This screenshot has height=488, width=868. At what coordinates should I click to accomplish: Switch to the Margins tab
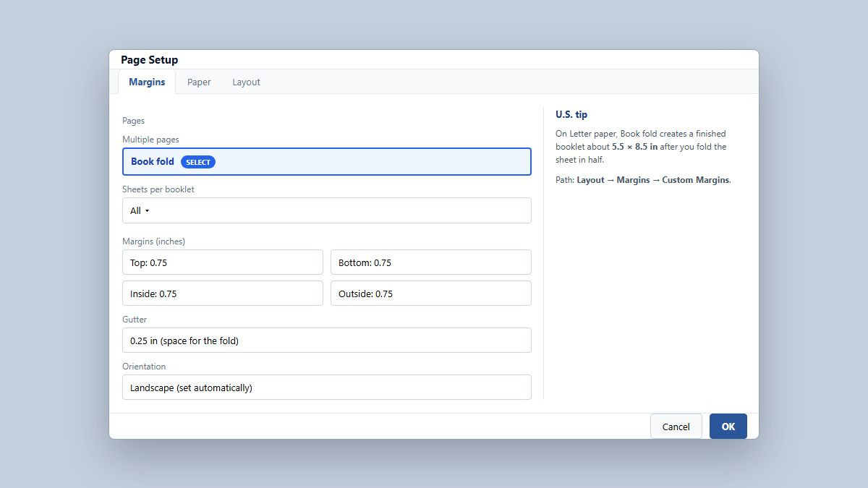(147, 82)
